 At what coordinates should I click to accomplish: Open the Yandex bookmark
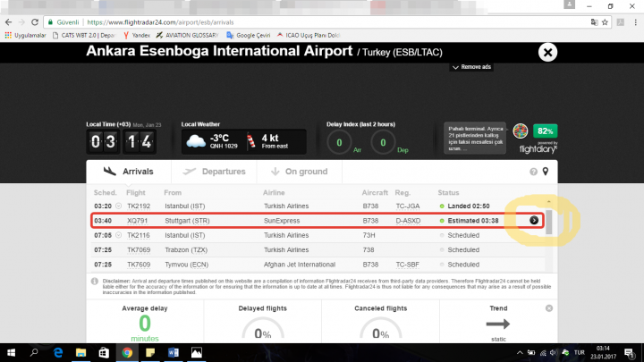(116, 37)
